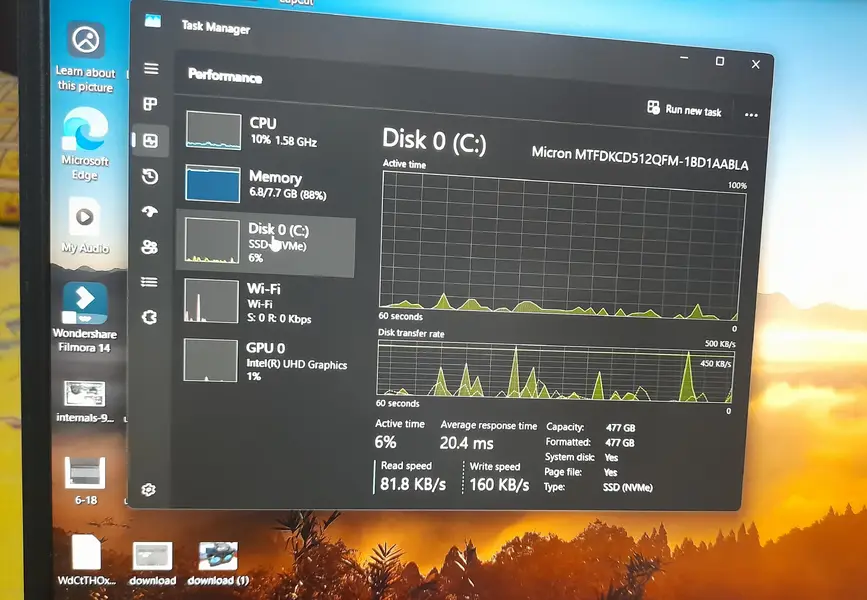Click Run new task button

pyautogui.click(x=684, y=110)
